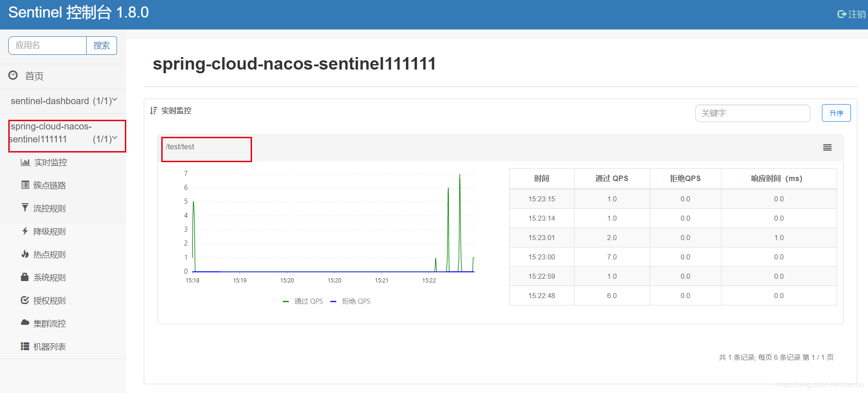The width and height of the screenshot is (868, 393).
Task: Click the table icon for 机器列表
Action: [25, 346]
